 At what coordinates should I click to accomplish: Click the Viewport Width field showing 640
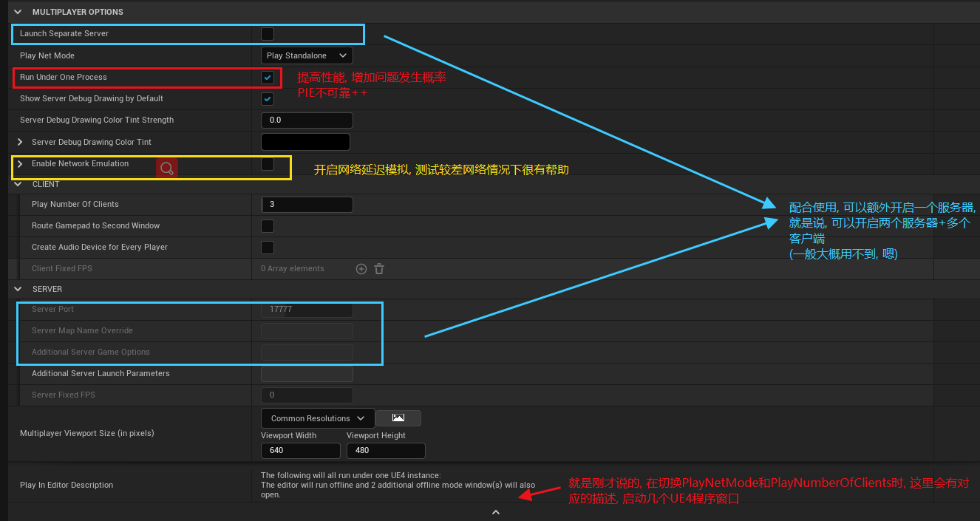pyautogui.click(x=300, y=450)
